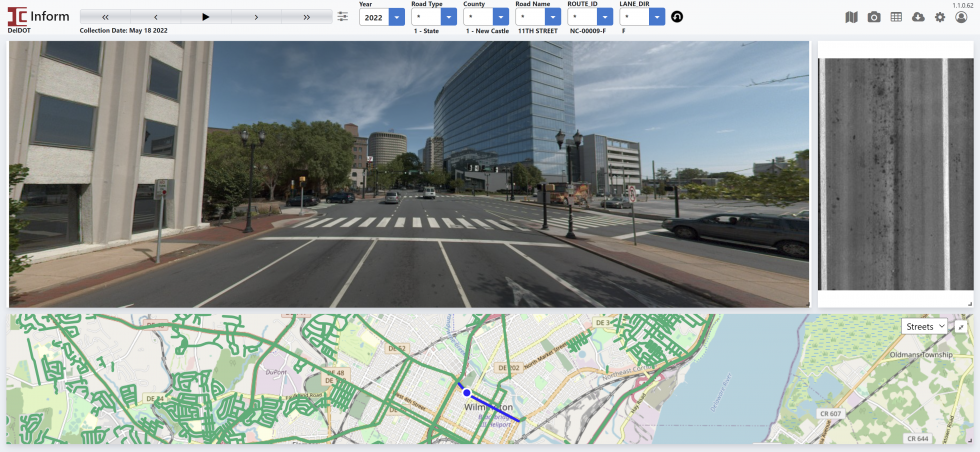
Task: Click the blue location marker on map
Action: (467, 393)
